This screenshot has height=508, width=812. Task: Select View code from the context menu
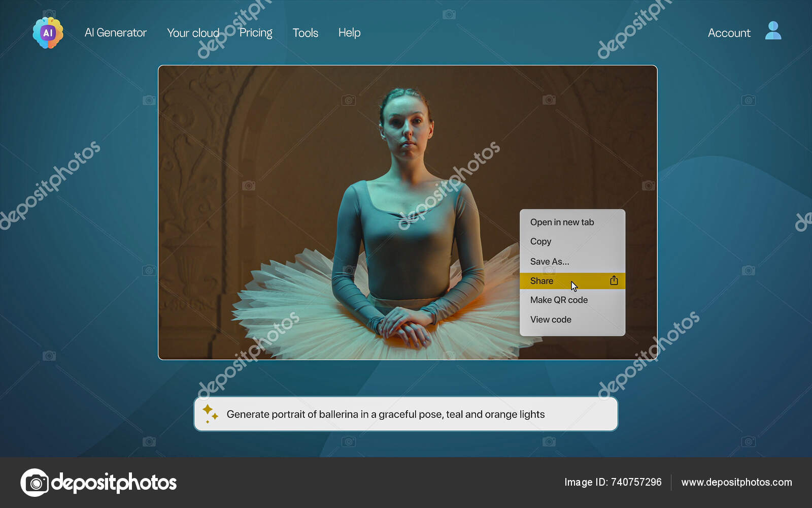click(551, 319)
